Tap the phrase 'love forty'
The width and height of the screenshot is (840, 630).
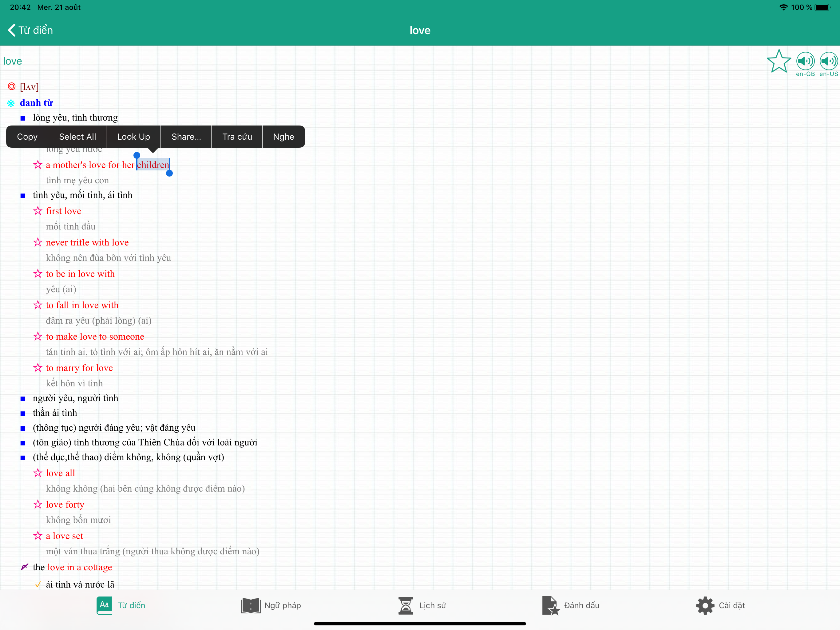[x=65, y=504]
